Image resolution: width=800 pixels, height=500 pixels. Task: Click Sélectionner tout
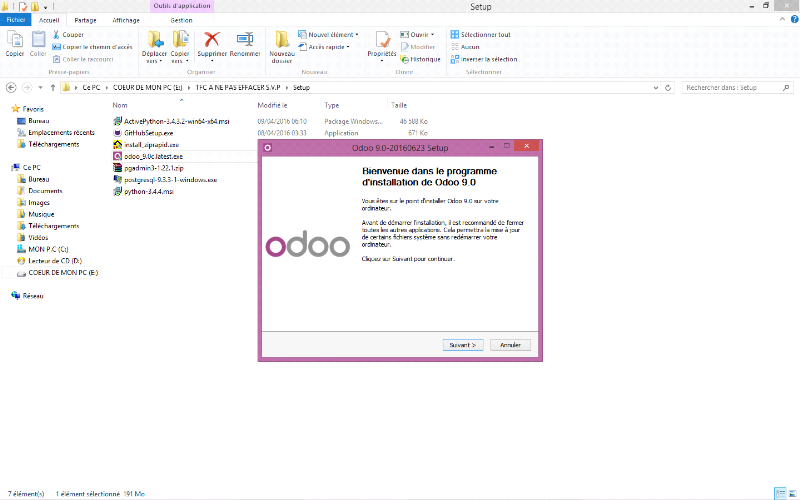[480, 35]
